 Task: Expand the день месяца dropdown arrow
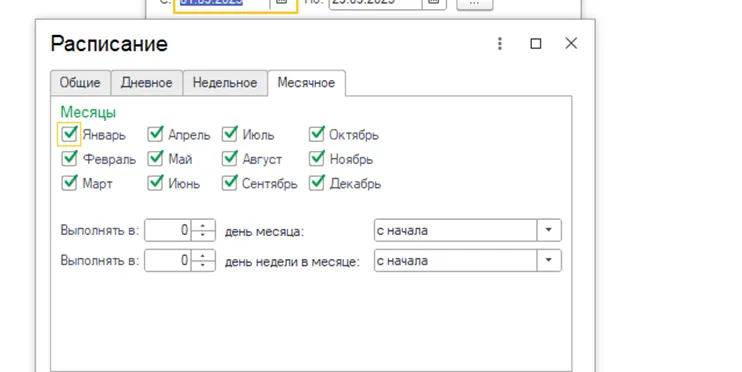click(x=549, y=230)
